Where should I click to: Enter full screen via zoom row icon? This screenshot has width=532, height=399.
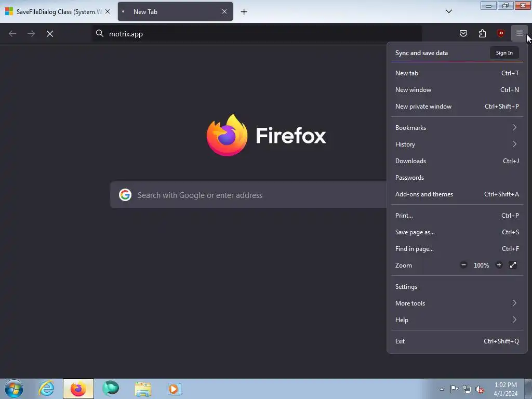513,265
